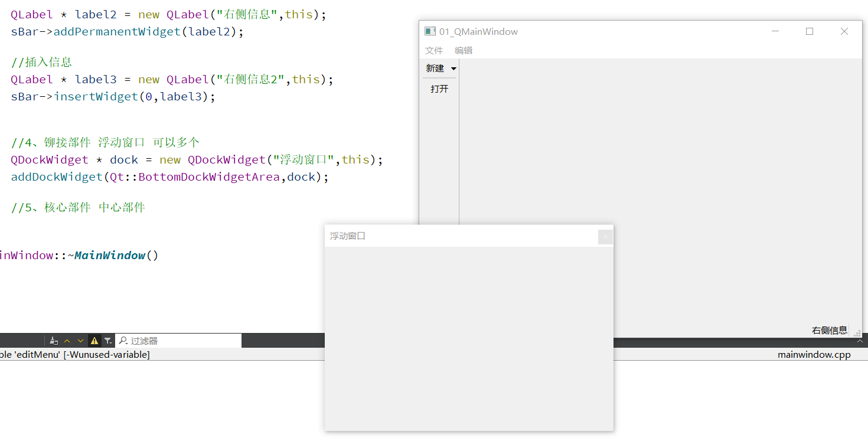This screenshot has width=868, height=441.
Task: Click the 打开 toolbar button
Action: pos(439,89)
